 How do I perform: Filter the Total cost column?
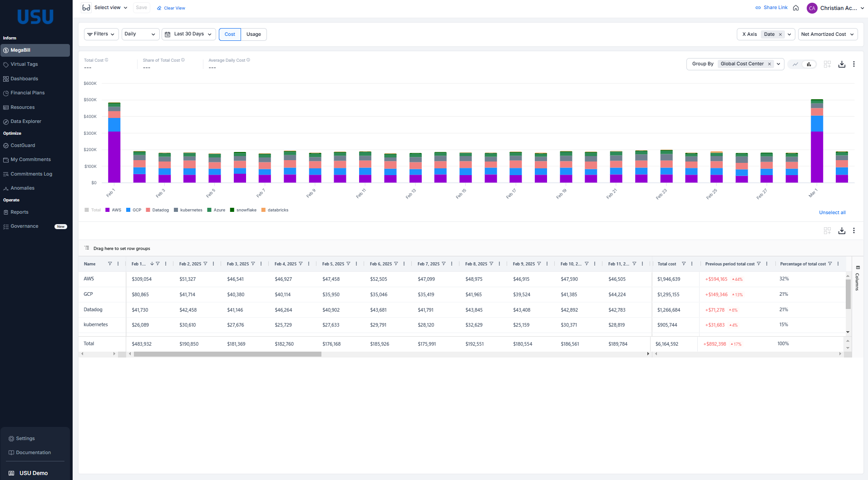point(684,264)
